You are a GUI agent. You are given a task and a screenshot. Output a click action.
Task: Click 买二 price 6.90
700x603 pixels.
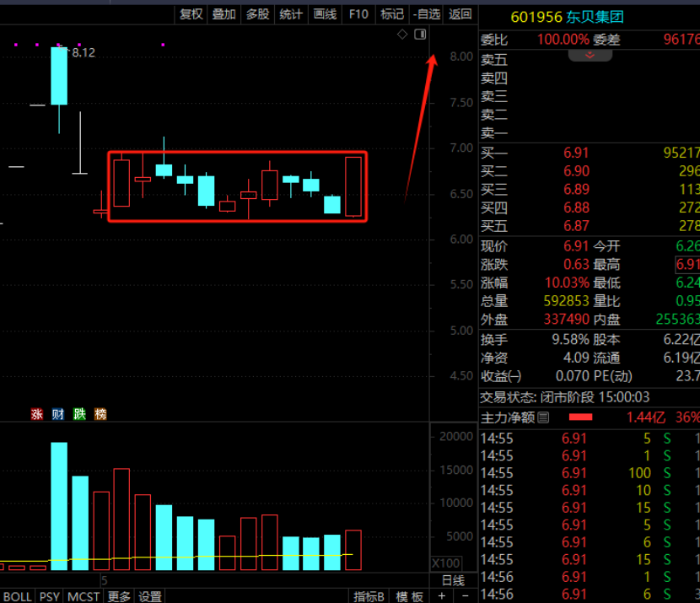tap(576, 171)
